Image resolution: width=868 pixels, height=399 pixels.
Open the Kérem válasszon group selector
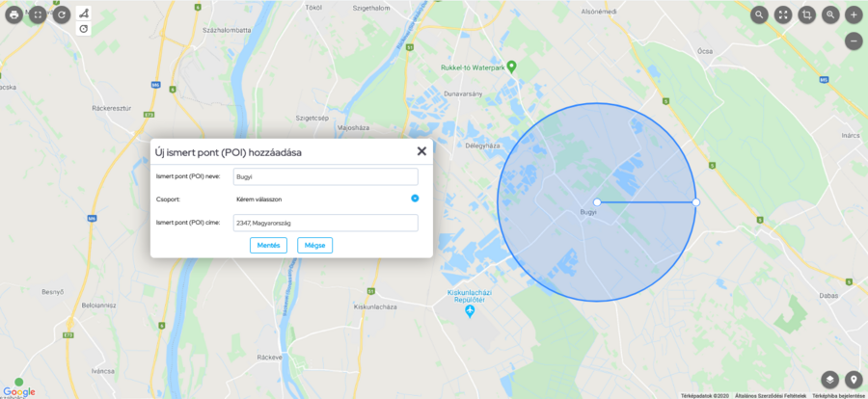(x=326, y=199)
